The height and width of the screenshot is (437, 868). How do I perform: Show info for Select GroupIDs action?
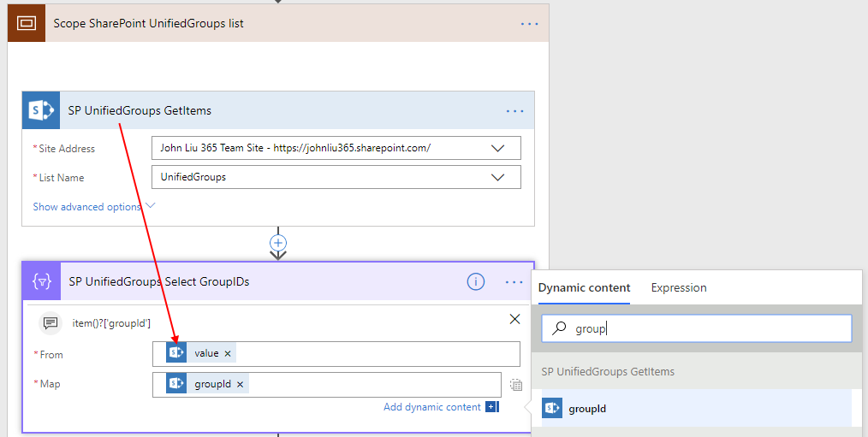click(x=476, y=281)
